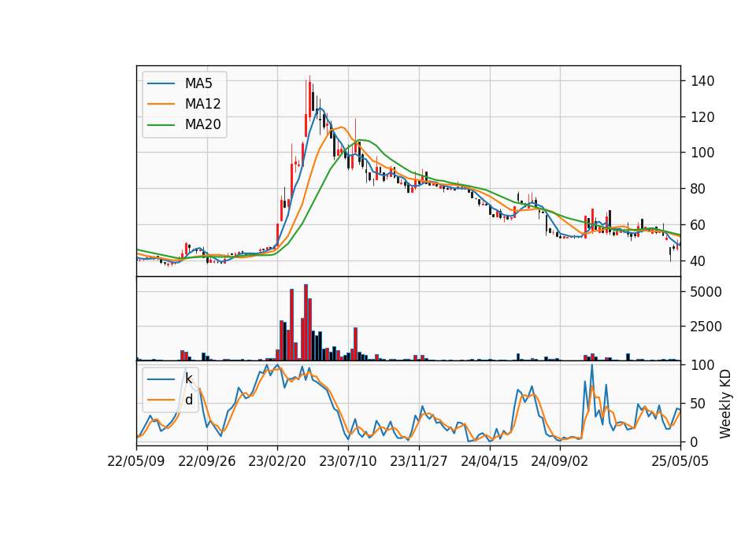
Task: Click the tallest red volume bar
Action: (306, 323)
